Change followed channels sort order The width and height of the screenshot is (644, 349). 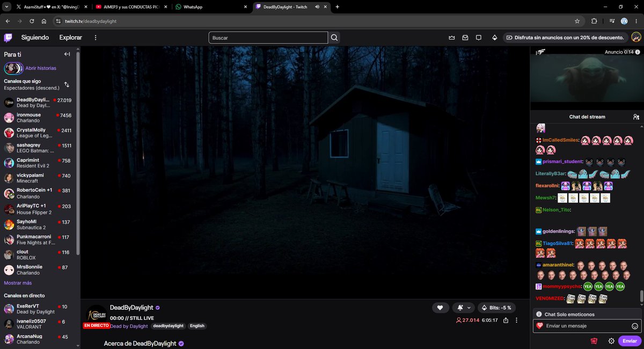67,84
